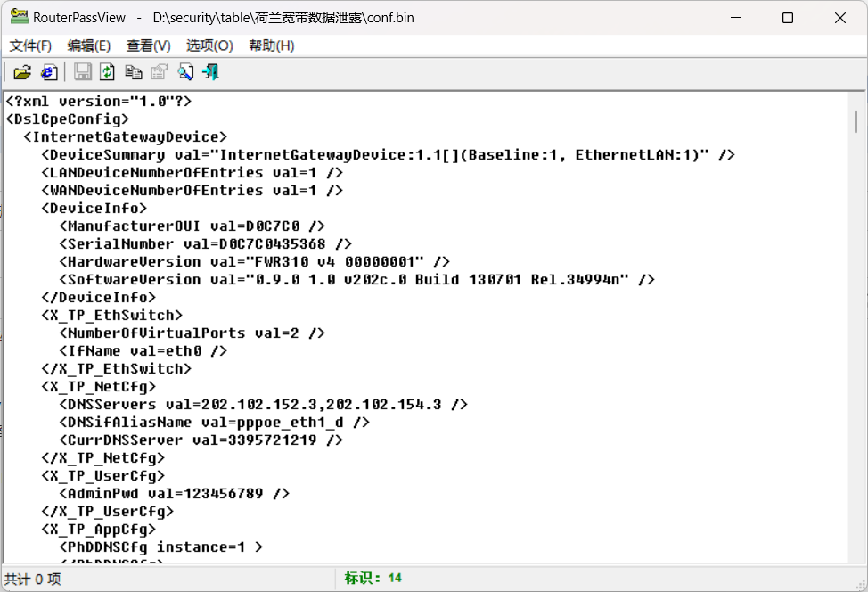Click the </DeviceInfo> closing tag
Image resolution: width=868 pixels, height=592 pixels.
[99, 298]
